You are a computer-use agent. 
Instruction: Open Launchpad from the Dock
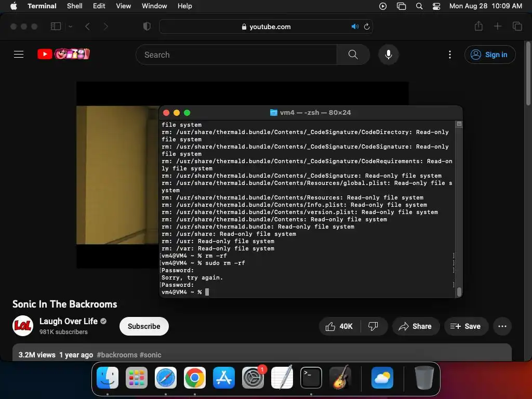[137, 378]
